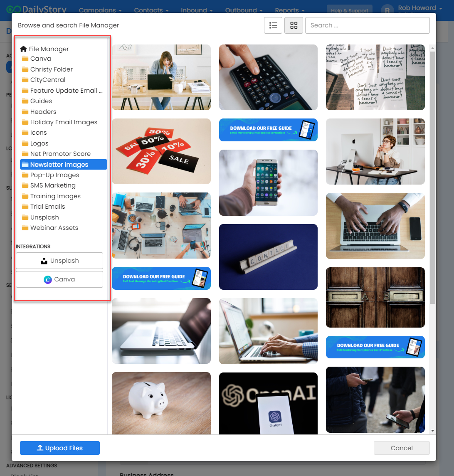The image size is (454, 476).
Task: Open the Reports dropdown menu
Action: pyautogui.click(x=290, y=10)
